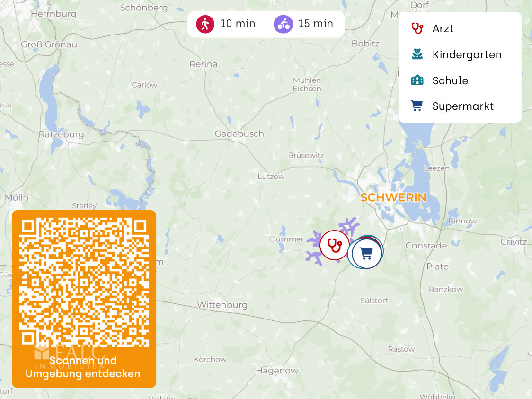Click the Gadebusch town label
Image resolution: width=532 pixels, height=399 pixels.
click(x=239, y=133)
